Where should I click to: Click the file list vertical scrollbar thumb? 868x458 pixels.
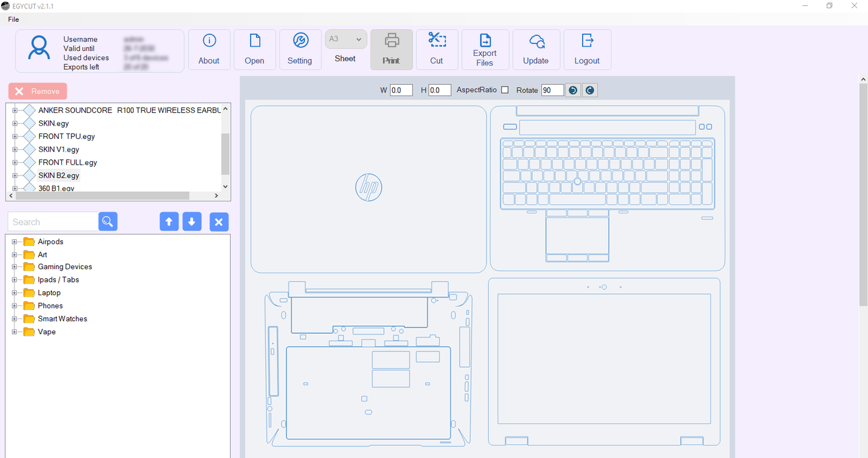tap(226, 154)
